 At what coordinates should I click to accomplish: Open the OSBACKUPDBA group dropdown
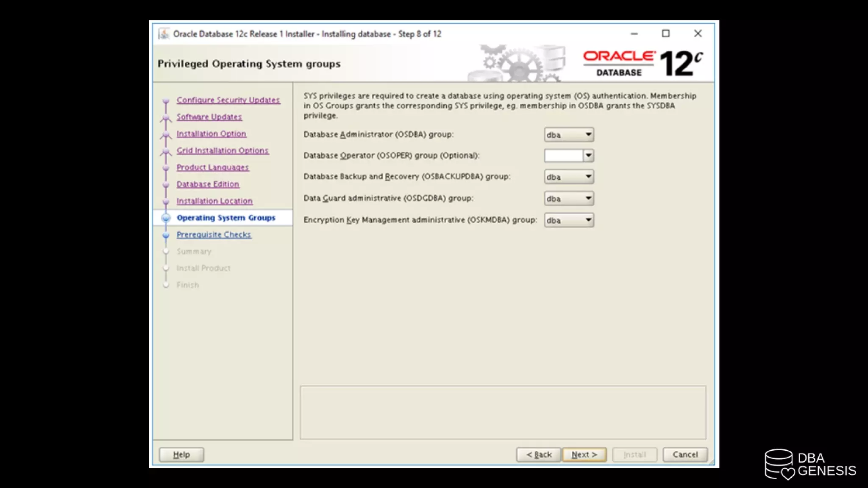pyautogui.click(x=569, y=177)
